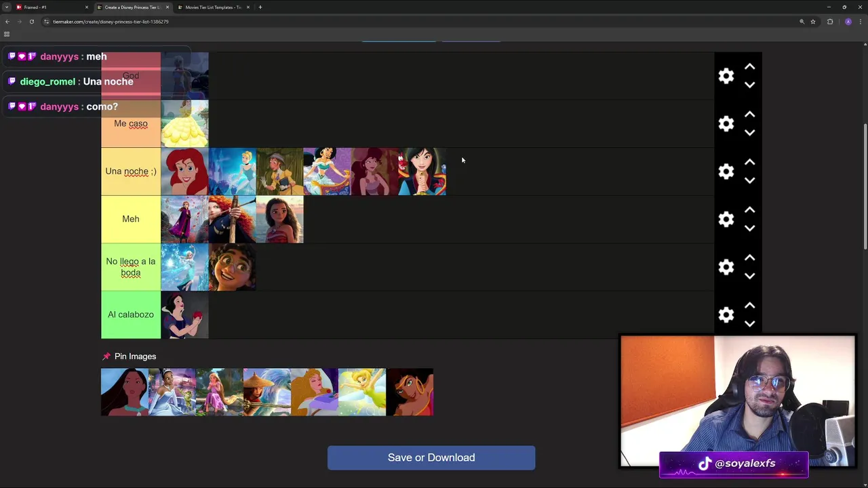Open settings gear for Al calabozo row

[x=726, y=314]
